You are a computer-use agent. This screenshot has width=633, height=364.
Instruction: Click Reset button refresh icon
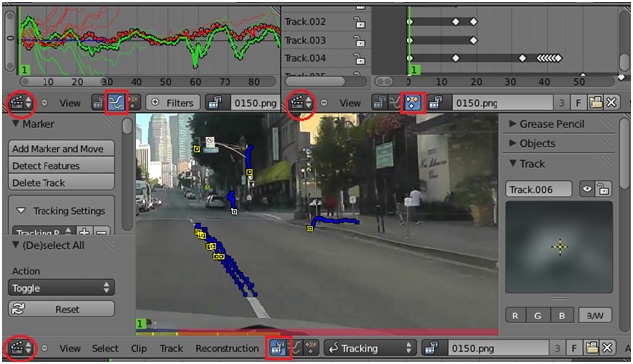18,309
